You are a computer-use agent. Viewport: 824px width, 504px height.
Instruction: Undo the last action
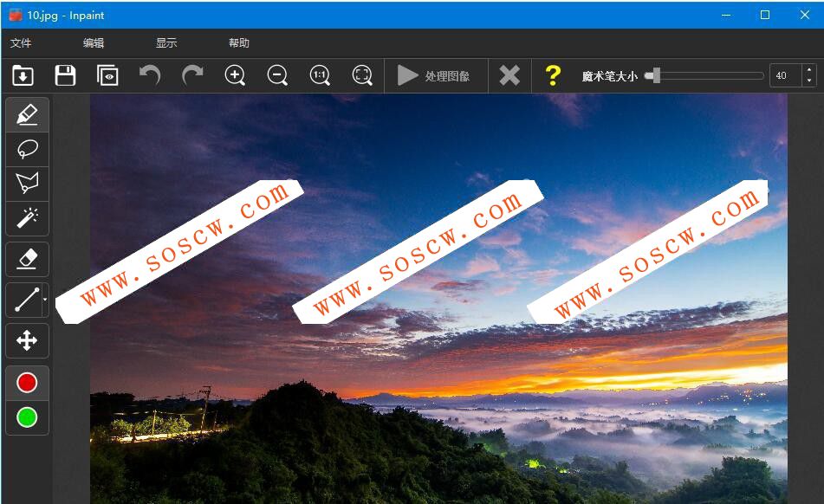pos(150,75)
